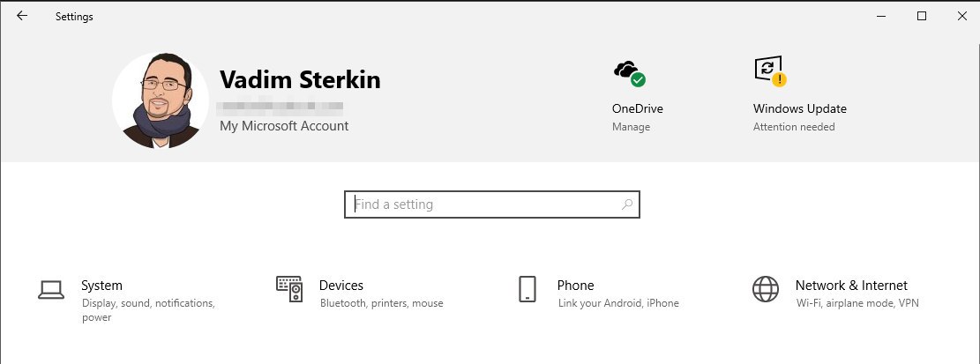Click the Network & Internet globe icon
This screenshot has width=980, height=364.
pos(765,289)
